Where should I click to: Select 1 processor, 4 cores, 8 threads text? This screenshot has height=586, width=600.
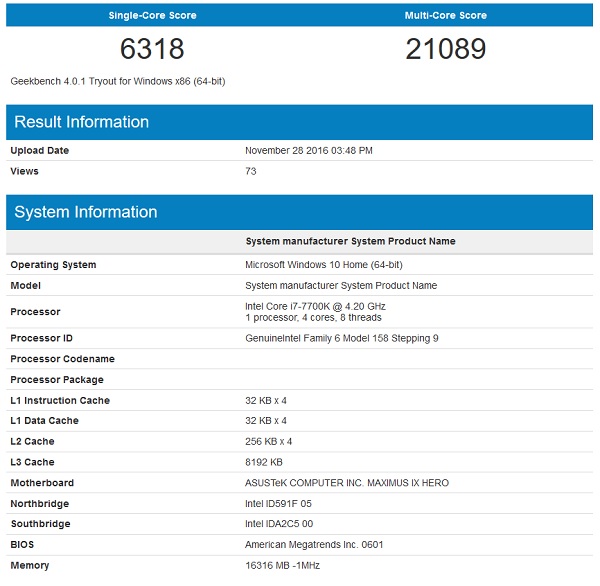(314, 318)
